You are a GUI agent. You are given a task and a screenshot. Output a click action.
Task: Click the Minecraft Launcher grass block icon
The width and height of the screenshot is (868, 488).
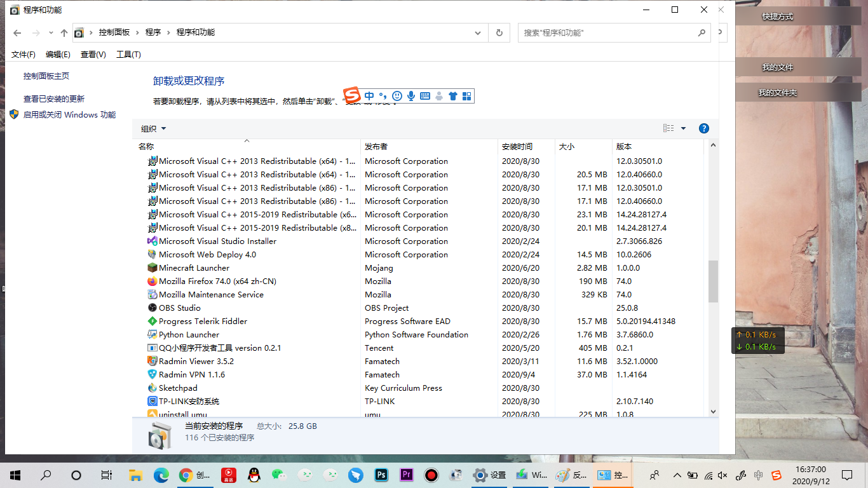coord(153,268)
